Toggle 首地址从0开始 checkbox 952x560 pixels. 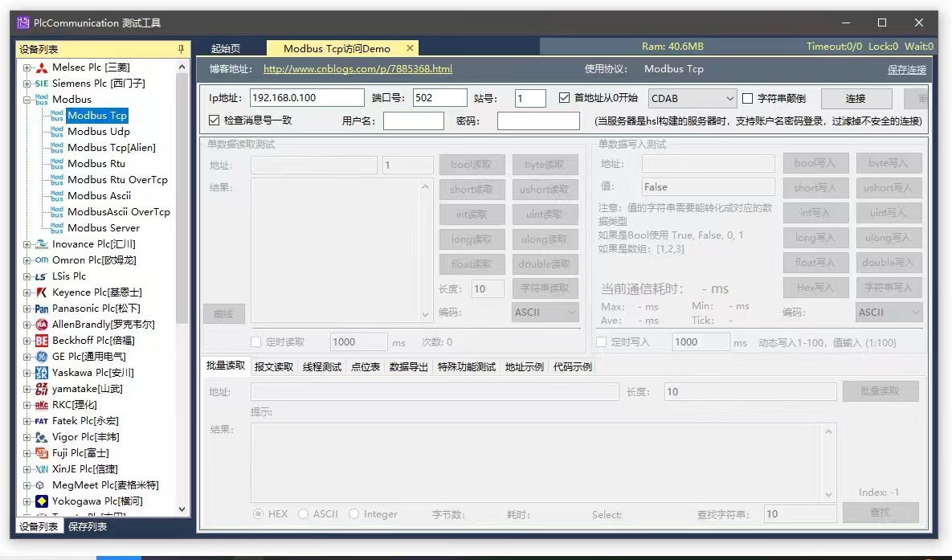click(x=565, y=98)
